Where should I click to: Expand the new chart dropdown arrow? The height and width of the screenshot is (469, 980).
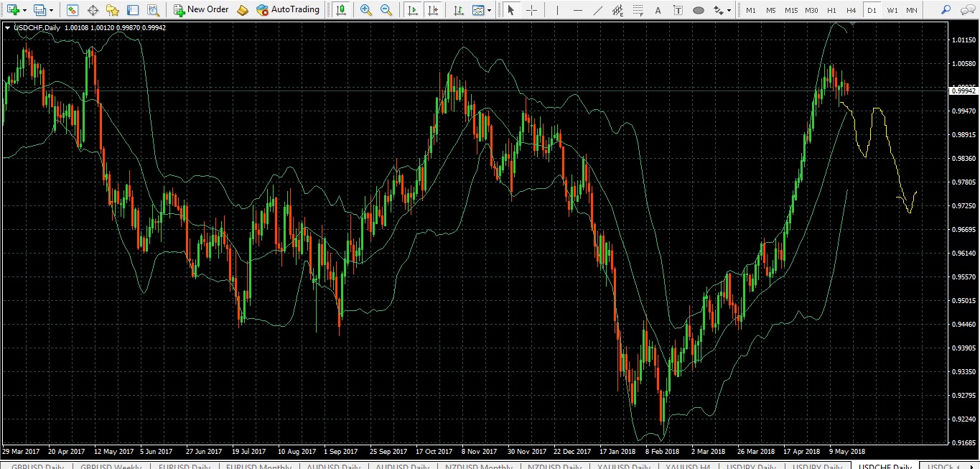[24, 11]
